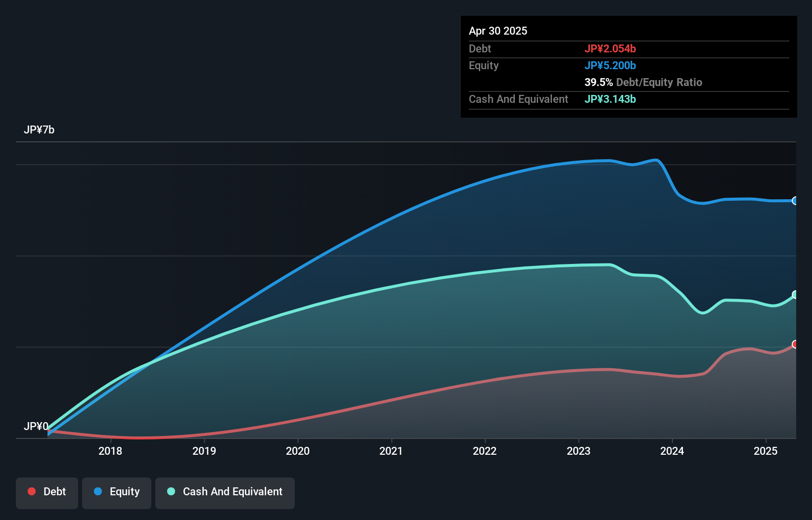
Task: Select the Debt endpoint marker on chart
Action: tap(795, 344)
